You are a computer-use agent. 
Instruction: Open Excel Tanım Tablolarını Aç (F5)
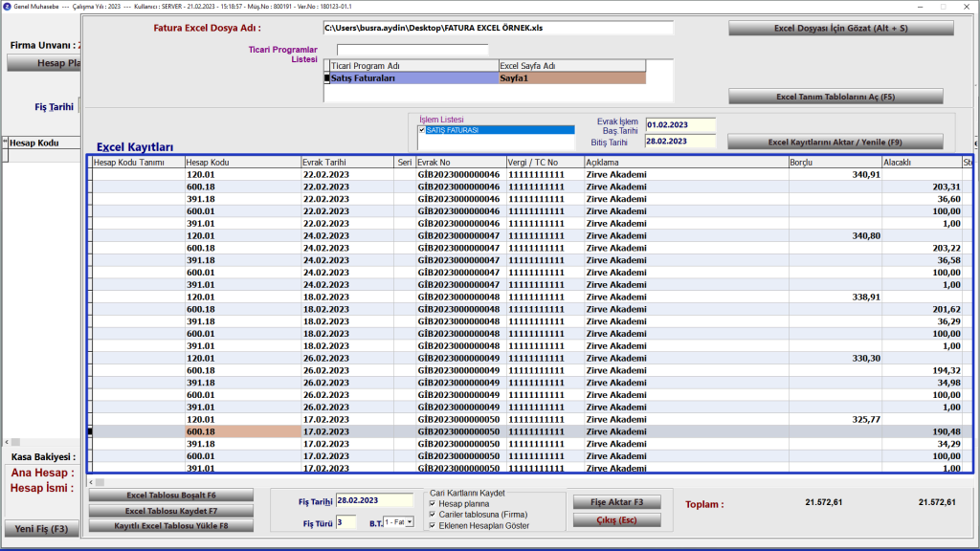click(x=835, y=97)
